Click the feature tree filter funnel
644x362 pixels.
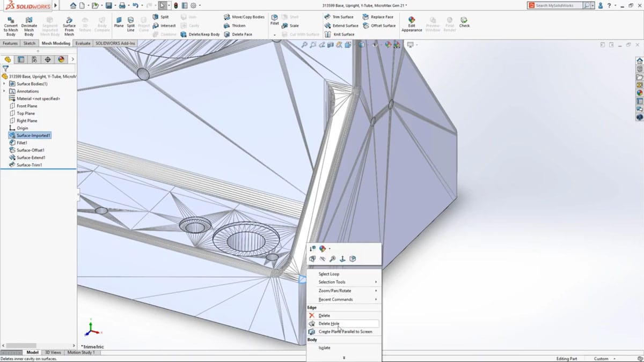tap(5, 69)
